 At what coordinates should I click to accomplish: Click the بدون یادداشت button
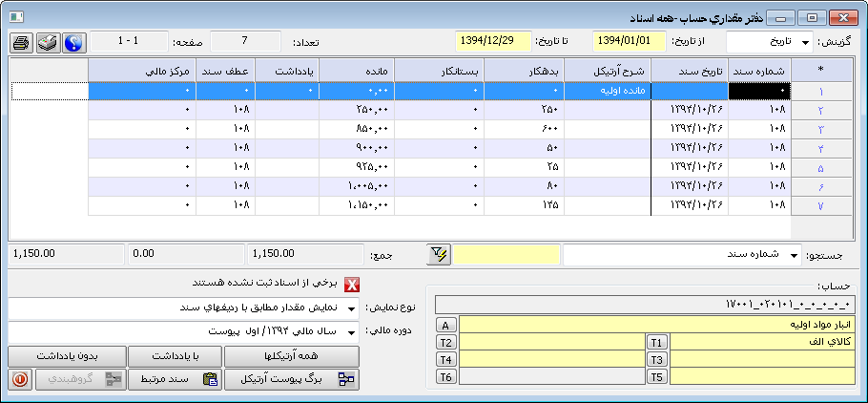coord(67,355)
